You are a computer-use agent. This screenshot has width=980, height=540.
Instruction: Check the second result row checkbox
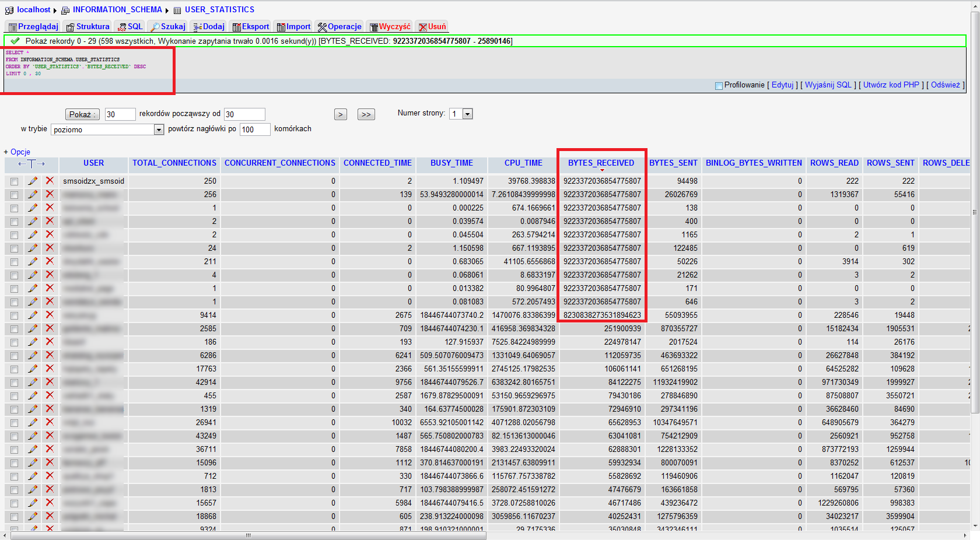point(14,195)
